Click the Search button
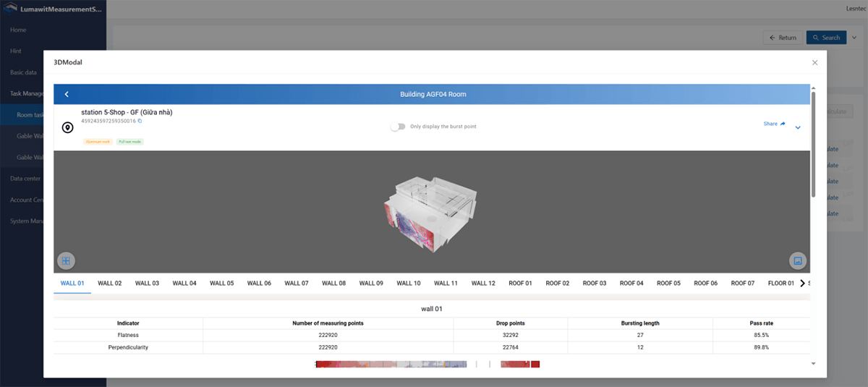 tap(825, 38)
